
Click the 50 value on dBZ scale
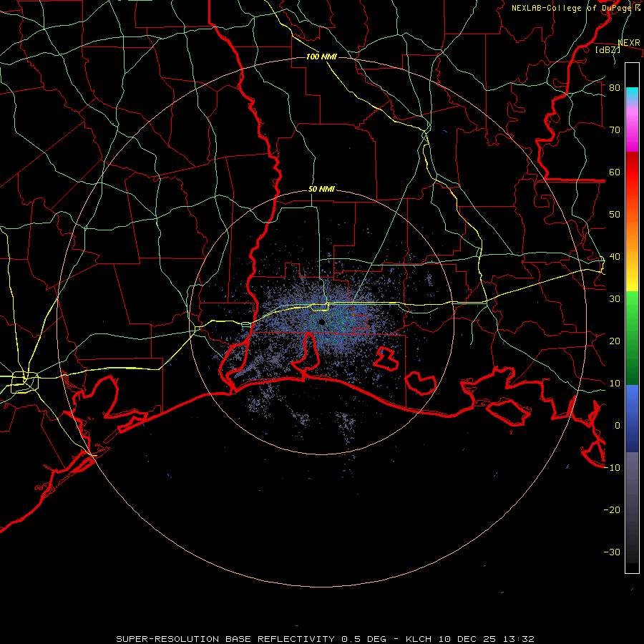click(x=615, y=215)
